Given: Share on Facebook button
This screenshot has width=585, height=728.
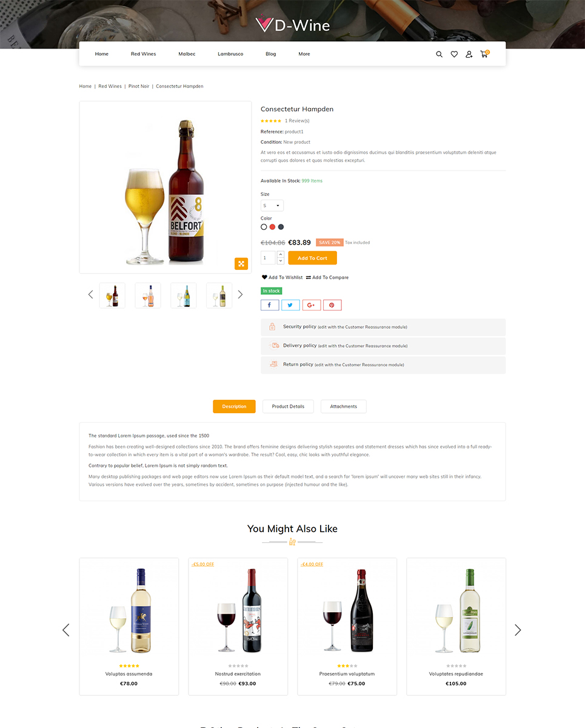Looking at the screenshot, I should click(270, 305).
